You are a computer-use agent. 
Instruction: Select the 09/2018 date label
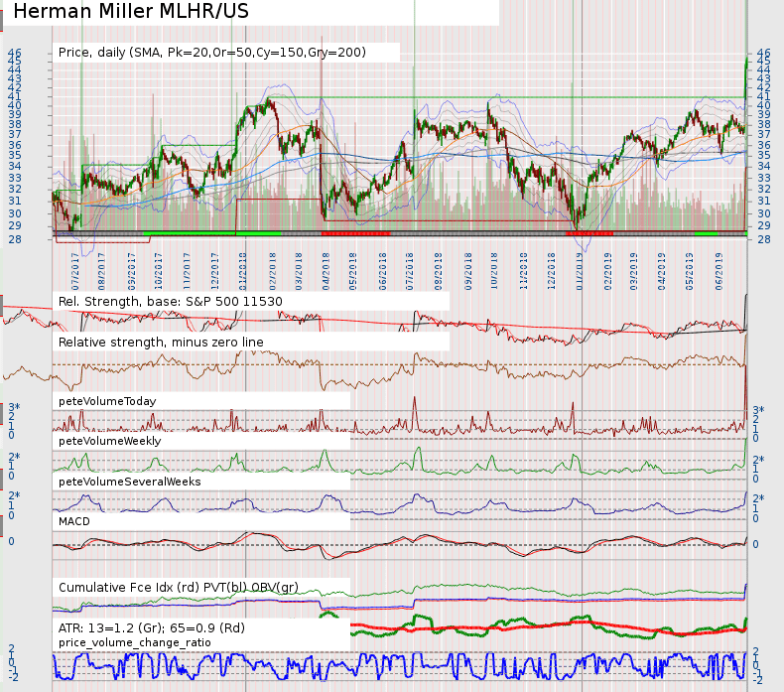[x=468, y=271]
